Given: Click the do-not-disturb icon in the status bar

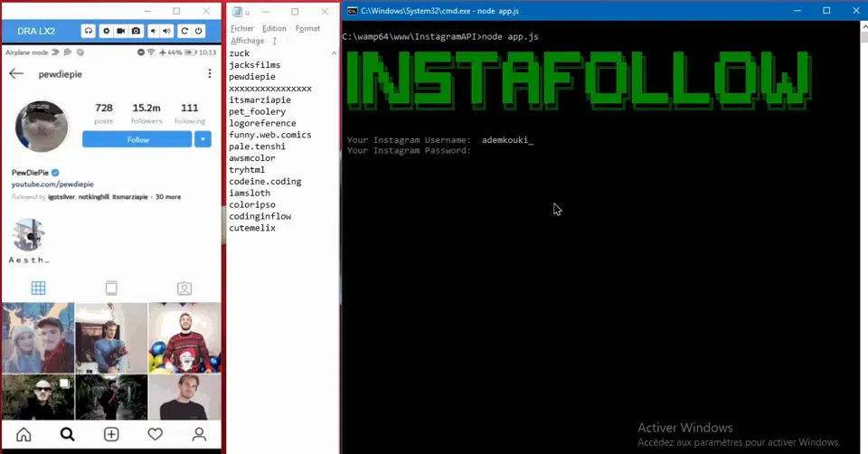Looking at the screenshot, I should pos(141,52).
